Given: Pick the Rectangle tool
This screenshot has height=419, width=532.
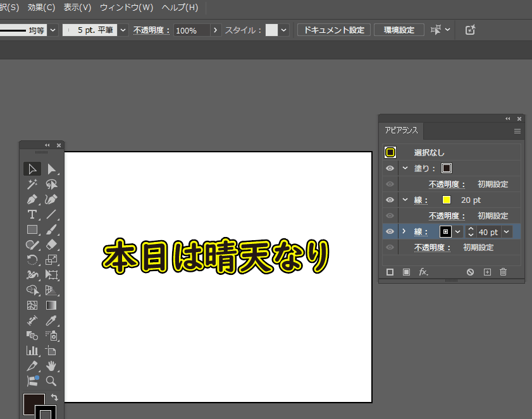Looking at the screenshot, I should [x=32, y=229].
